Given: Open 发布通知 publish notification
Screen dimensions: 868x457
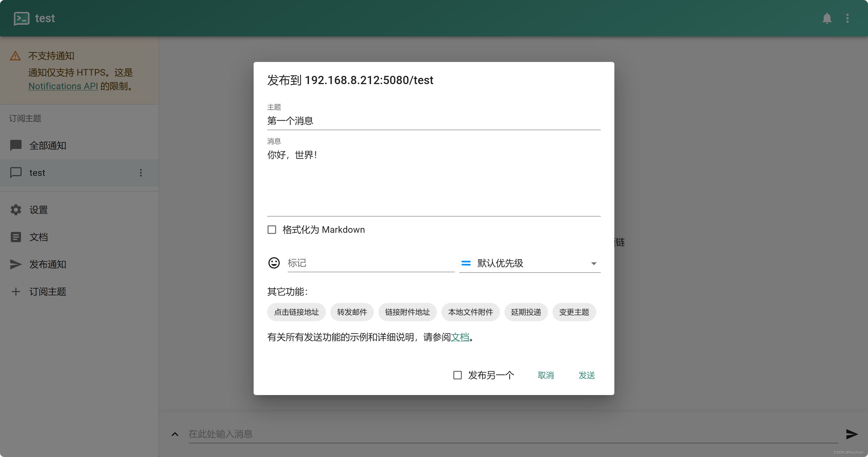Looking at the screenshot, I should click(79, 264).
